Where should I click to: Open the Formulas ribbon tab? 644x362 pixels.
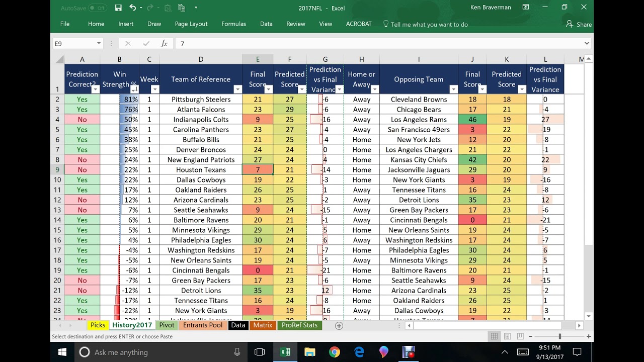click(234, 24)
